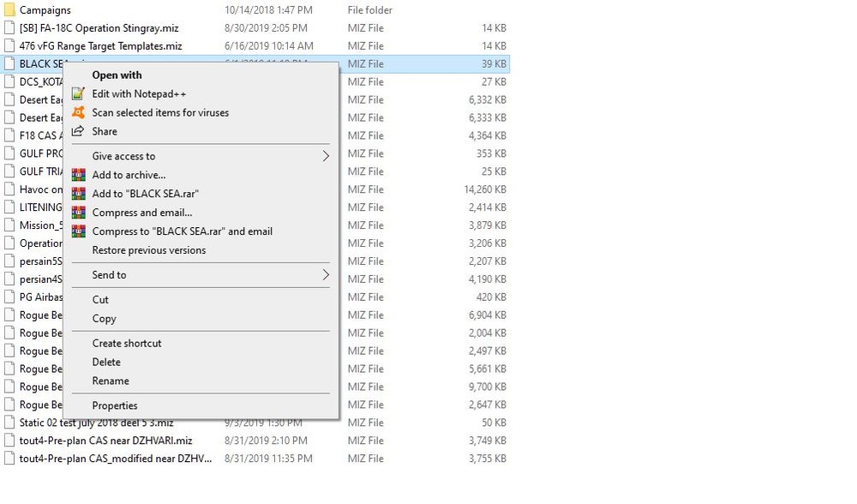Click file icon of persian4S file
The height and width of the screenshot is (504, 857).
pyautogui.click(x=9, y=279)
